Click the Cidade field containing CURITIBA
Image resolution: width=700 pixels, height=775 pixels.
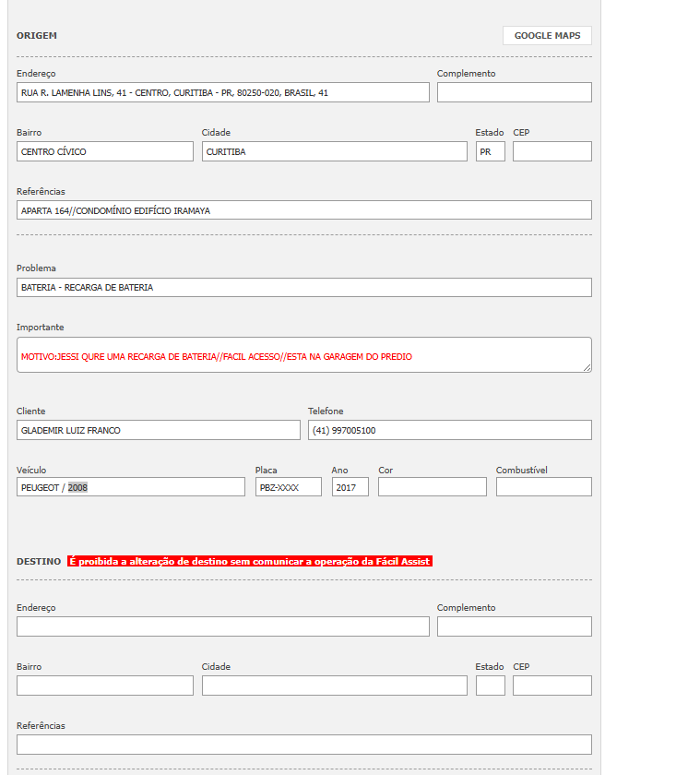[335, 151]
